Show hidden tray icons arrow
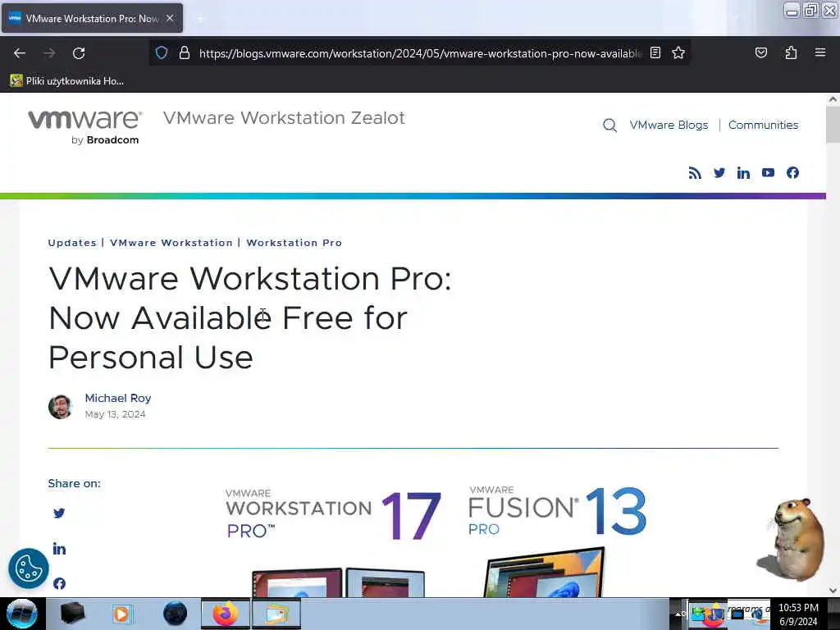 point(678,614)
